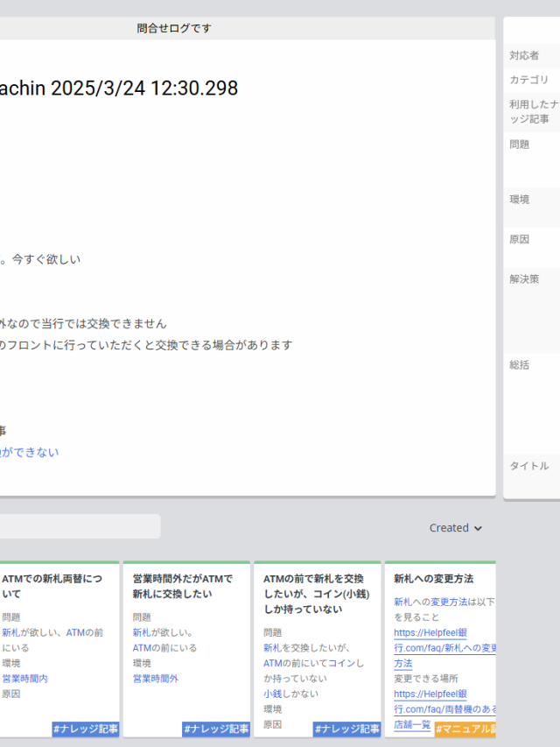Open the 営業時間外だがATMで新札に交換したい card
Screen dimensions: 560x747
[182, 586]
